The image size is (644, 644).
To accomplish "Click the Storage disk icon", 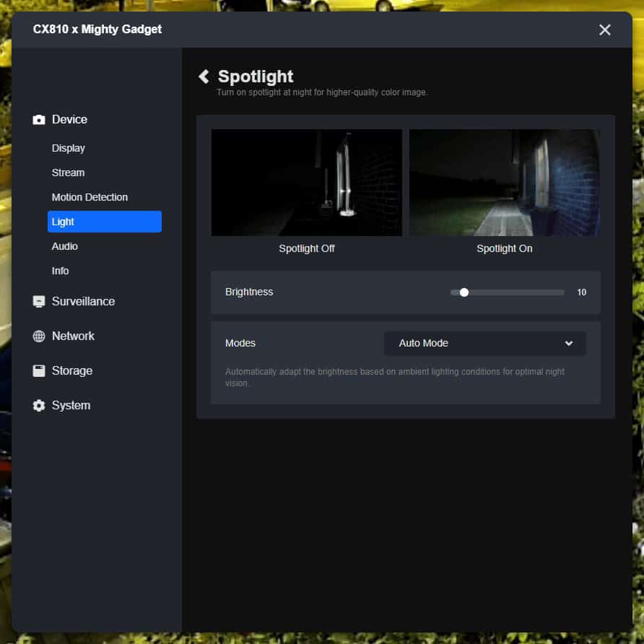I will 39,371.
